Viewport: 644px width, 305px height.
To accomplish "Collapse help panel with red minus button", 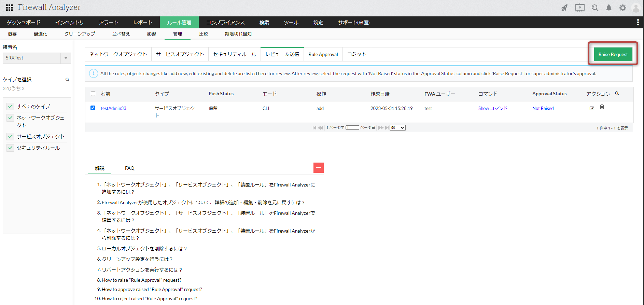I will coord(318,168).
